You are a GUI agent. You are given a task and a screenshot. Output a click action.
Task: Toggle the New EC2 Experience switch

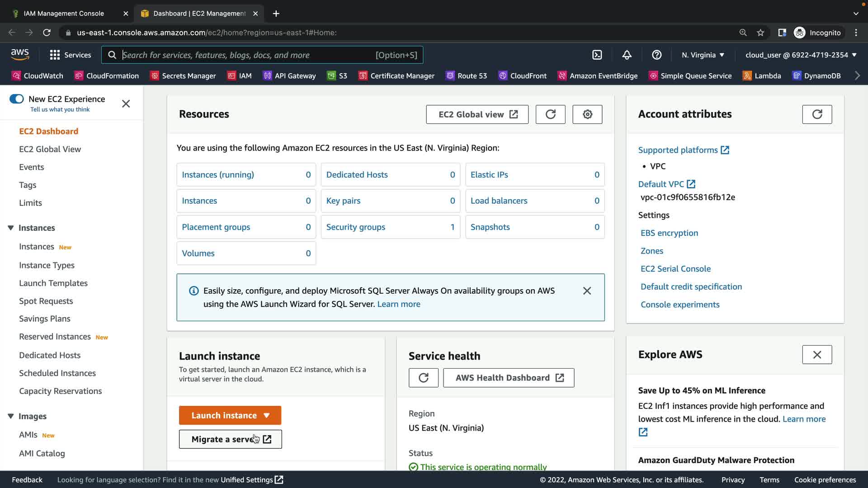coord(17,99)
